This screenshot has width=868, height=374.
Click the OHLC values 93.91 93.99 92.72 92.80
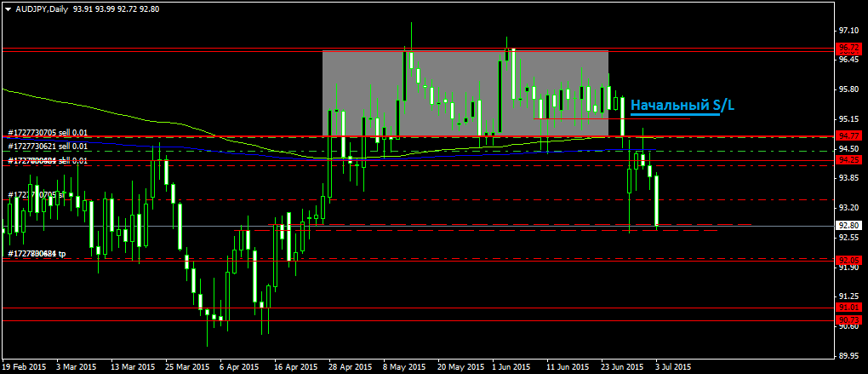(x=117, y=9)
